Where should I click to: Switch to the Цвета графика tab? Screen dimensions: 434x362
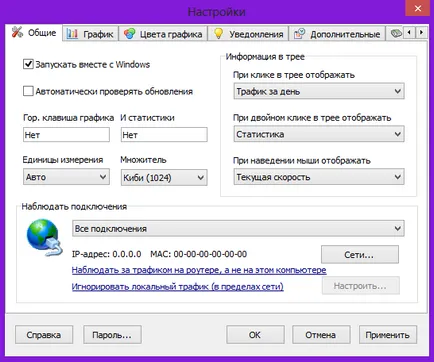pos(163,34)
